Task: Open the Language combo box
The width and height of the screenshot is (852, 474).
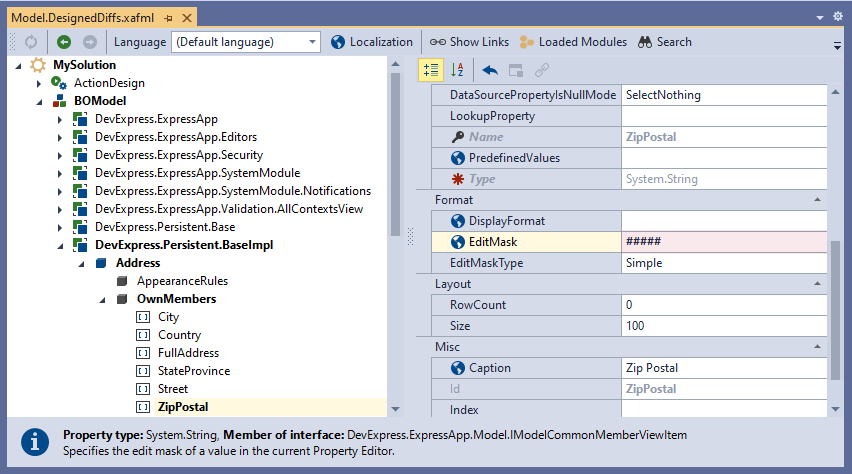Action: (x=246, y=42)
